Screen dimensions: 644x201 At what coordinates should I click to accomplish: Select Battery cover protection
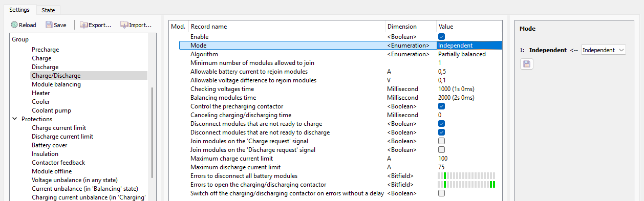point(50,145)
